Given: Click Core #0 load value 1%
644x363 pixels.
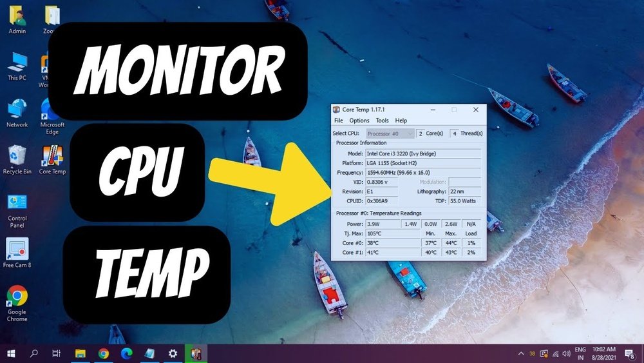Looking at the screenshot, I should [471, 243].
